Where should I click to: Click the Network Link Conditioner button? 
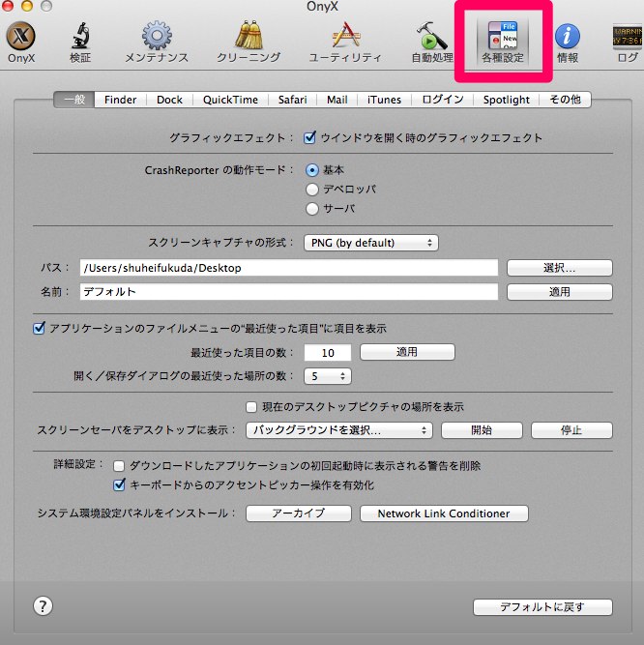click(444, 513)
